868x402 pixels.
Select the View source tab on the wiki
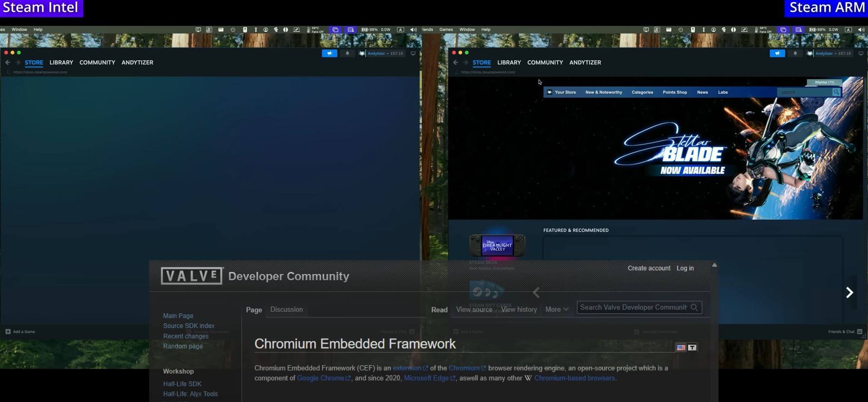tap(474, 309)
